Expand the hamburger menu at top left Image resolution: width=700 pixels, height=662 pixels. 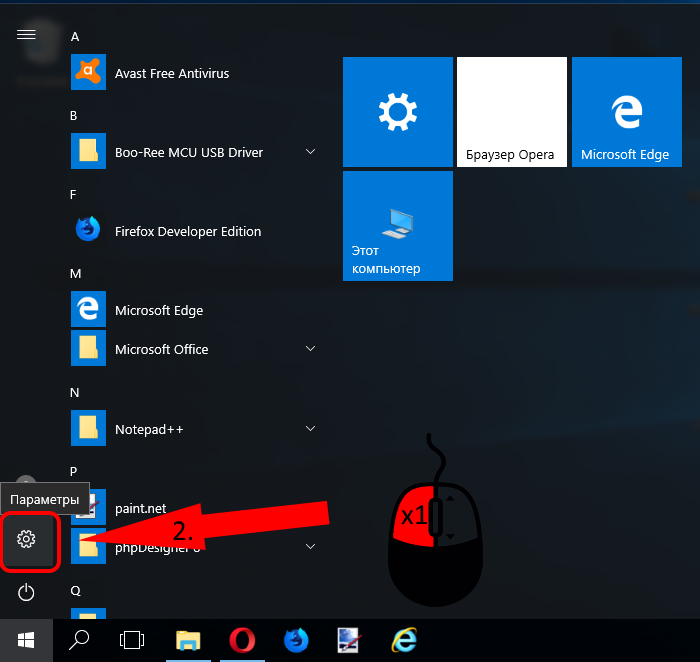[27, 34]
